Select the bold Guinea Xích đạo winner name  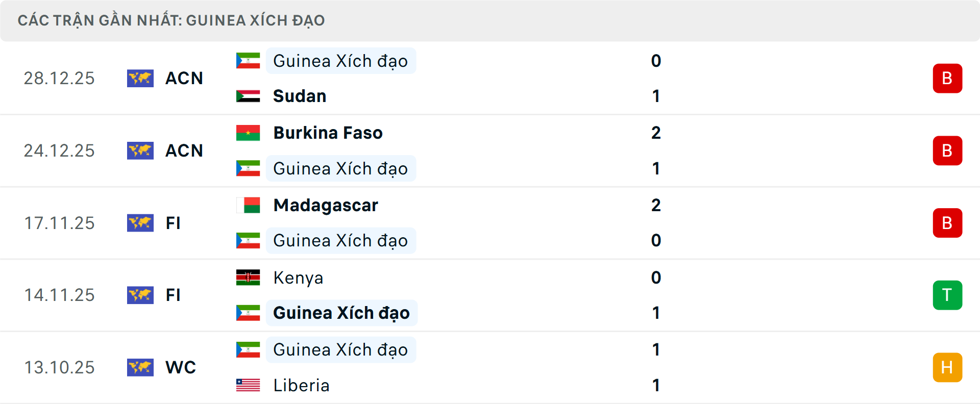coord(341,313)
